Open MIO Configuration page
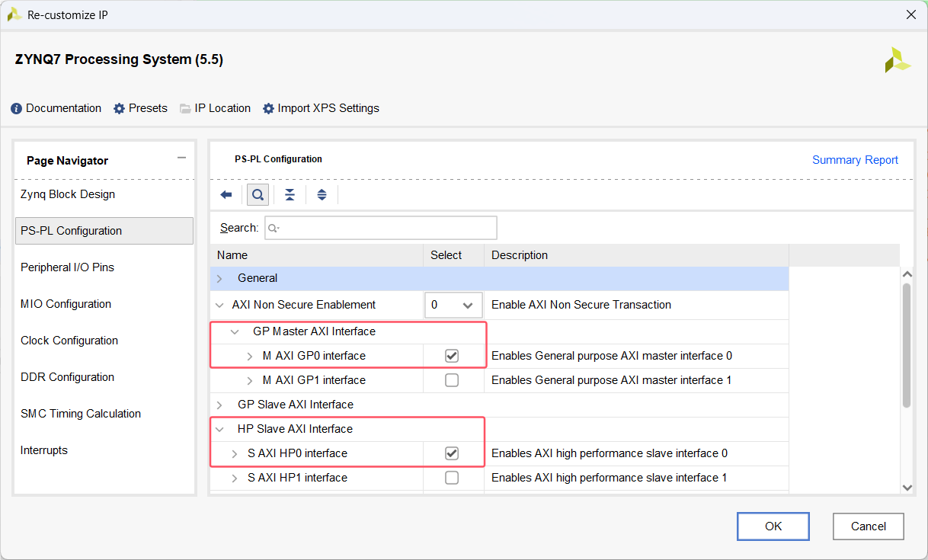Image resolution: width=928 pixels, height=560 pixels. 104,304
